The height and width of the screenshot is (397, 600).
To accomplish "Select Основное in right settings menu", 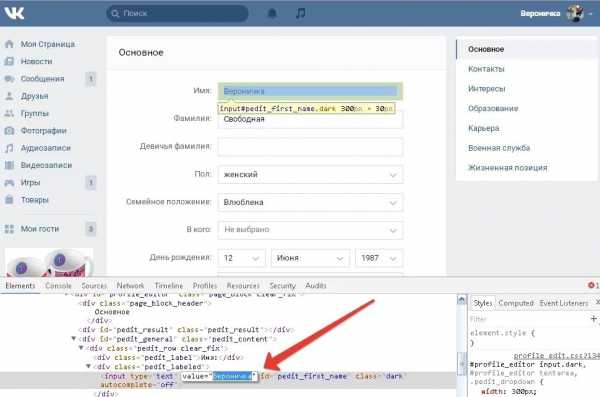I will [527, 49].
